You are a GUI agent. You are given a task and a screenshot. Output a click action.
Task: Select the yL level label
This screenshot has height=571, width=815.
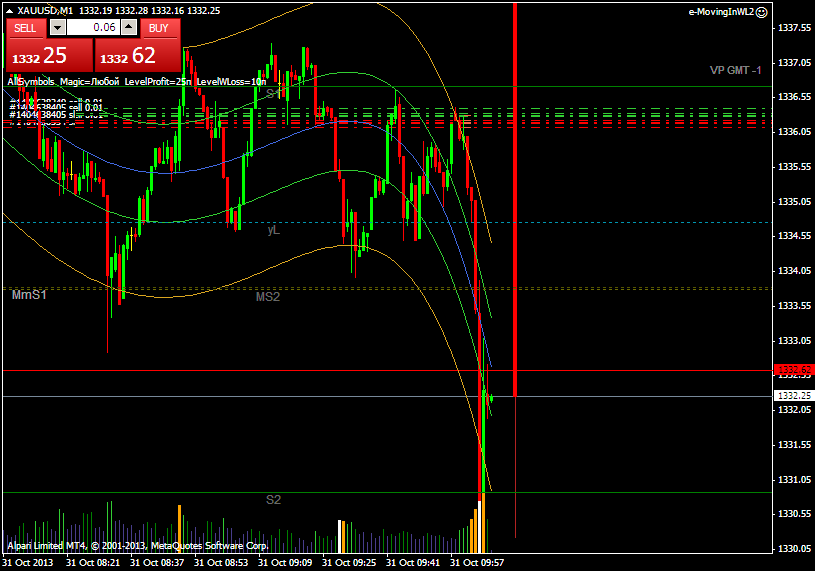273,230
